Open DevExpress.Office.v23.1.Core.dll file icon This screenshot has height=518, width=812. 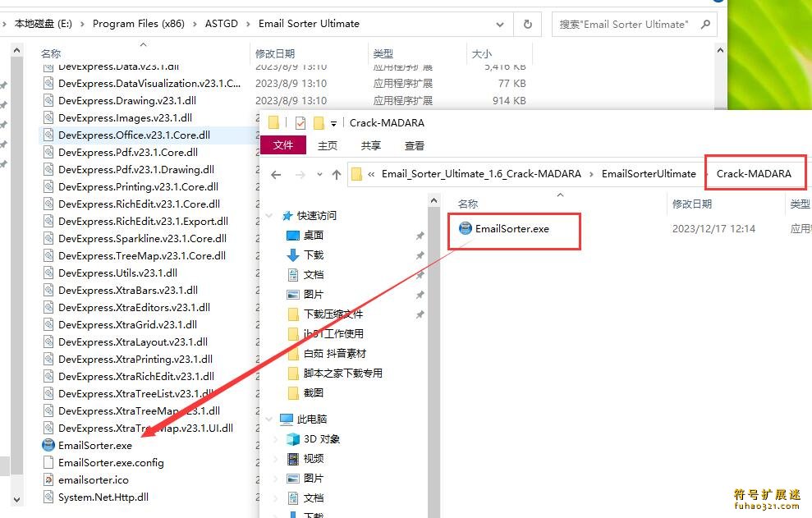[x=48, y=135]
